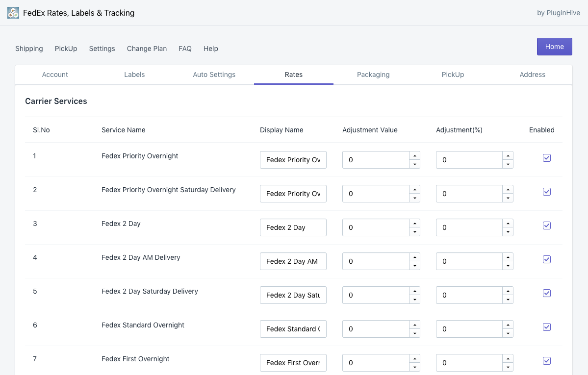The width and height of the screenshot is (588, 375).
Task: Increase Adjustment Value for Priority Overnight Saturday Delivery
Action: click(414, 189)
